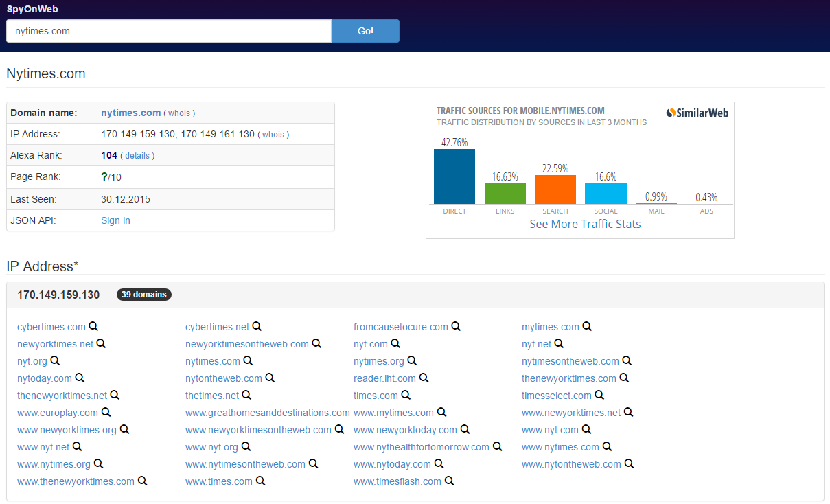Click the magnifier icon next to nytimesontheweb.com

tap(627, 361)
